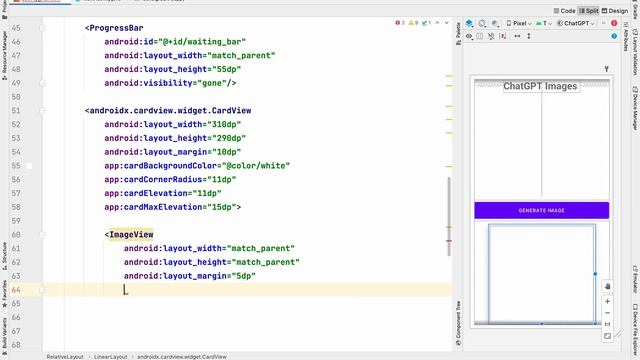Open the Palette side panel
Viewport: 640px width, 360px height.
click(458, 33)
